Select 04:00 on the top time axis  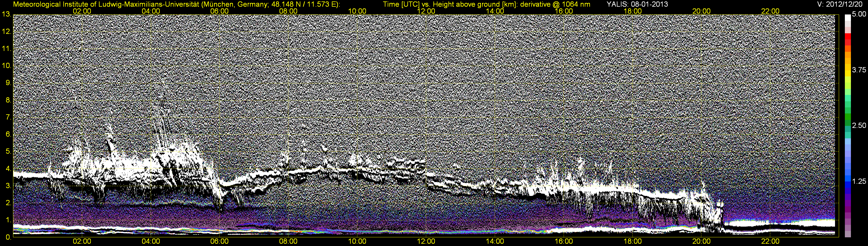tap(151, 11)
